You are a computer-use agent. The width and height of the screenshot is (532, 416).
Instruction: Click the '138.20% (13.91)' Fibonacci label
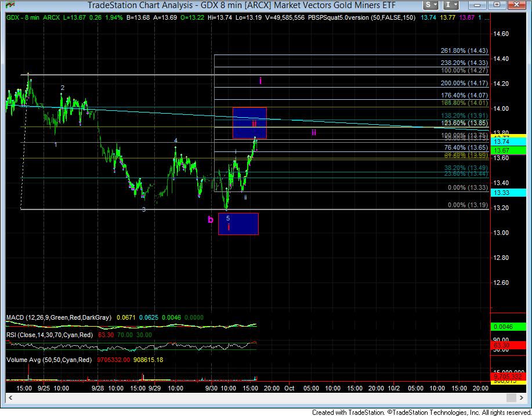464,115
